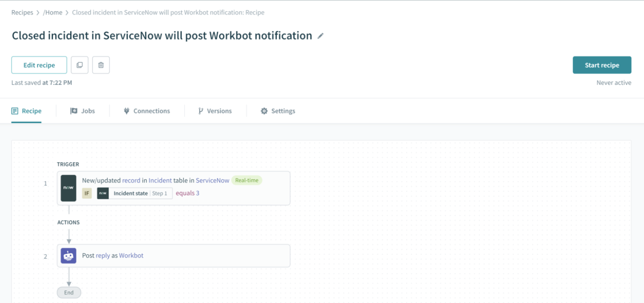Image resolution: width=644 pixels, height=303 pixels.
Task: Click the Workbot robot icon on step 2
Action: click(x=68, y=255)
